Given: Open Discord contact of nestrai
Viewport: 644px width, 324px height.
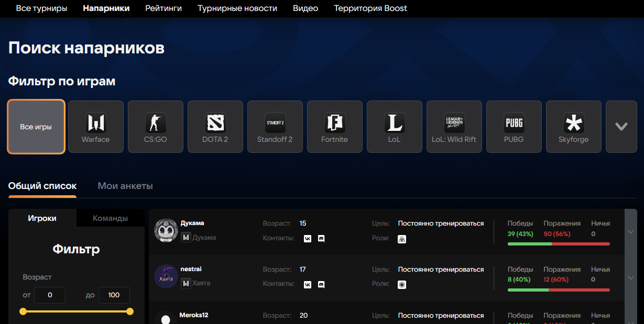Looking at the screenshot, I should (321, 284).
